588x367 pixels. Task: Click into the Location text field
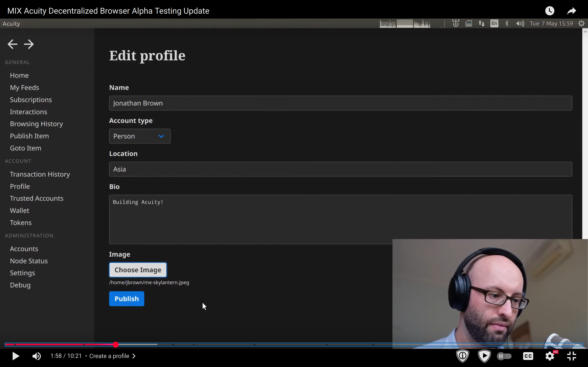click(x=340, y=169)
